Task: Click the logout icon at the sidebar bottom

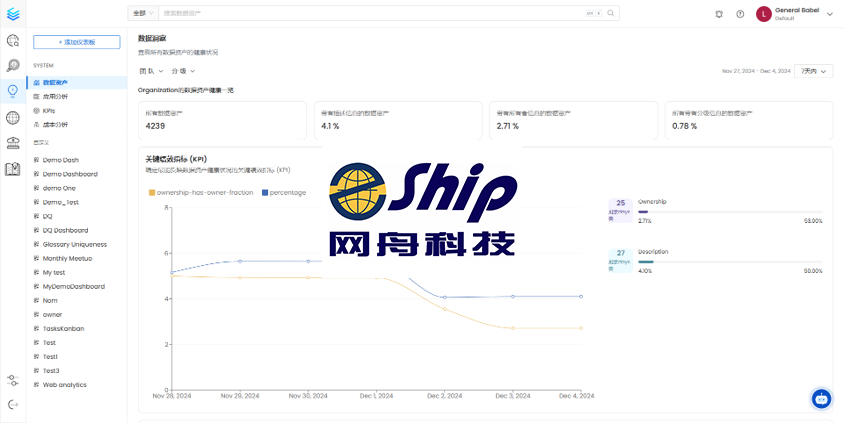Action: (13, 404)
